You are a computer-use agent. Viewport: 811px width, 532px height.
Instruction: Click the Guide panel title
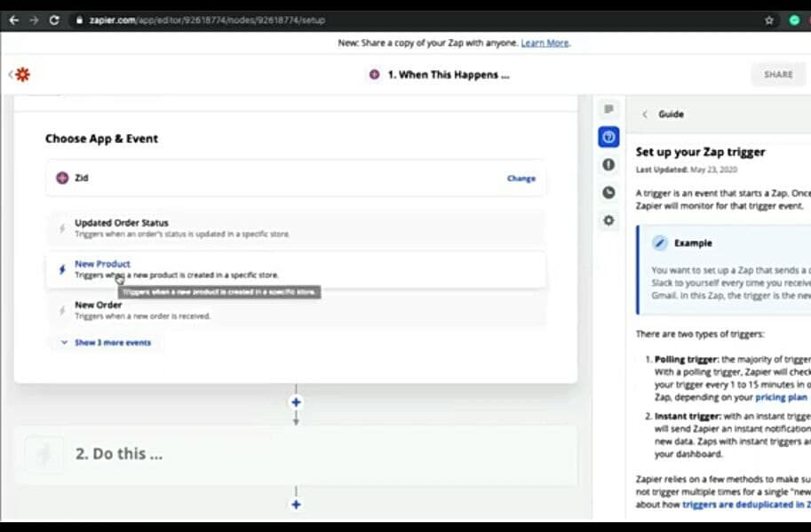671,115
